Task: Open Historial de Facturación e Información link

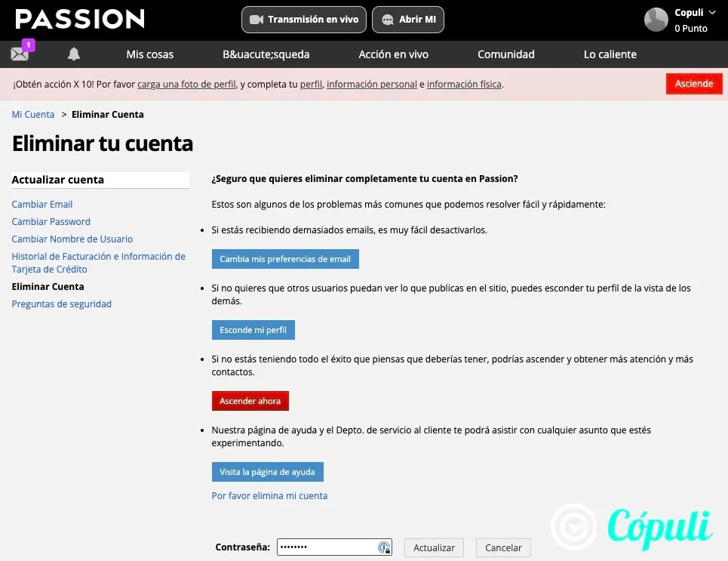Action: (x=98, y=263)
